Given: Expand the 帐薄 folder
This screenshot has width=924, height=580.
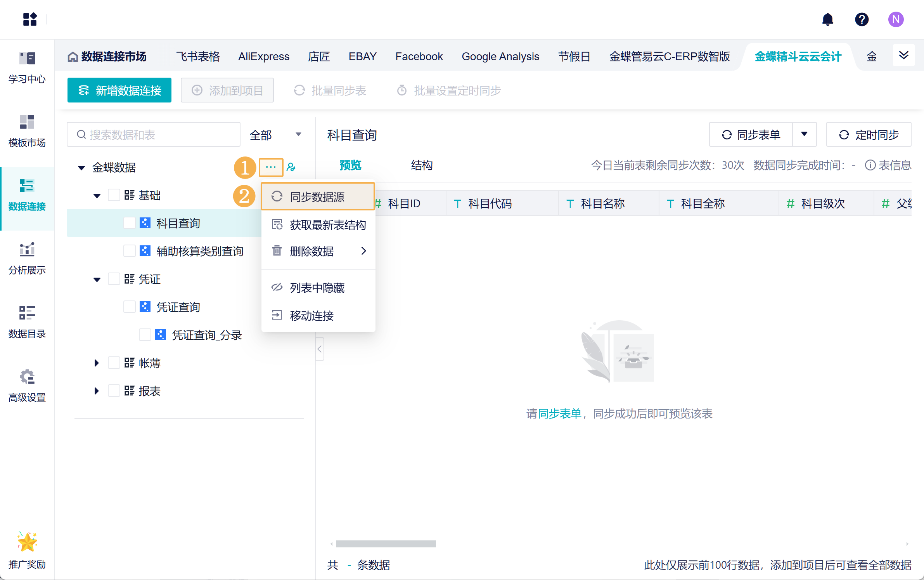Looking at the screenshot, I should [x=97, y=363].
